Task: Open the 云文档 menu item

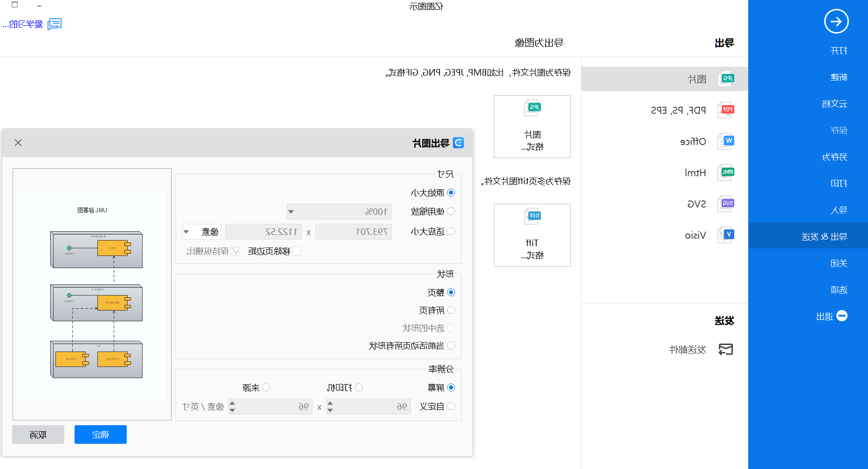Action: (834, 104)
